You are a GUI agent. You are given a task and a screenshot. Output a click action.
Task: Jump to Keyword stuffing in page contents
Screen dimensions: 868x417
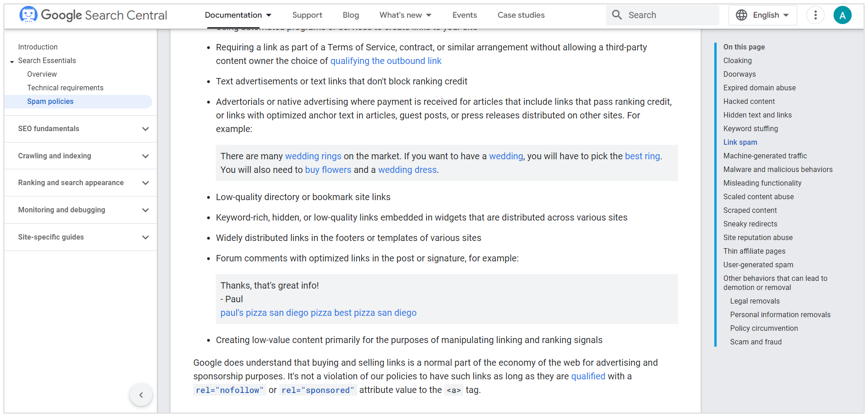coord(750,128)
